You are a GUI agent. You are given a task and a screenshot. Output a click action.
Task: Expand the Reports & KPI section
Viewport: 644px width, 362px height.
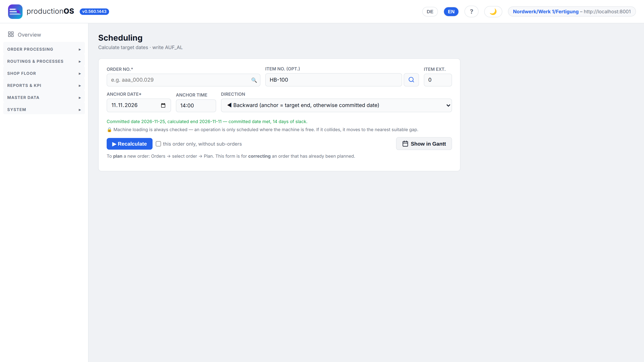click(x=44, y=85)
